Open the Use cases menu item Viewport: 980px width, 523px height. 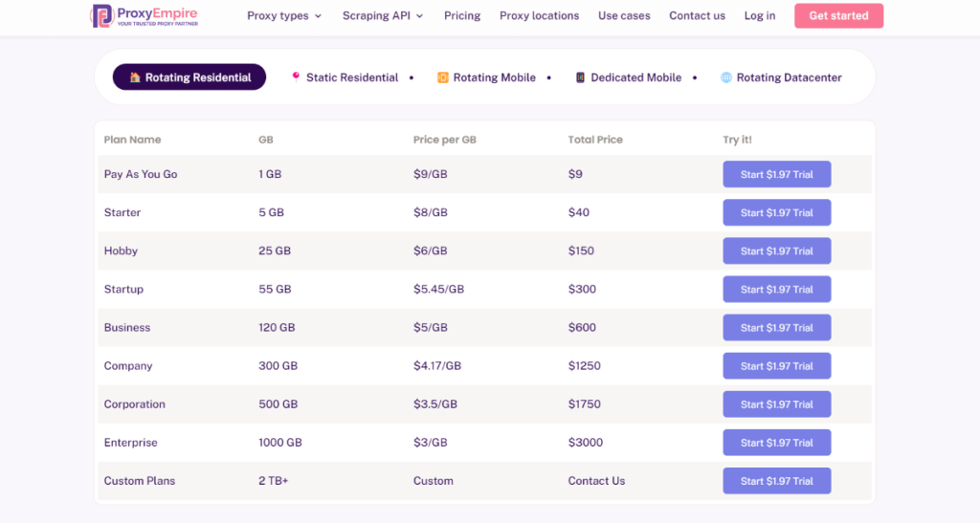point(624,15)
